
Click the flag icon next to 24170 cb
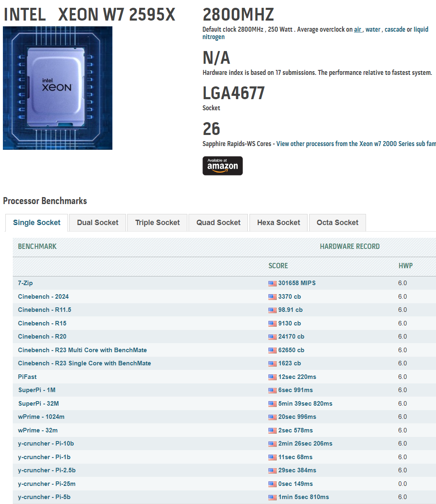coord(273,337)
